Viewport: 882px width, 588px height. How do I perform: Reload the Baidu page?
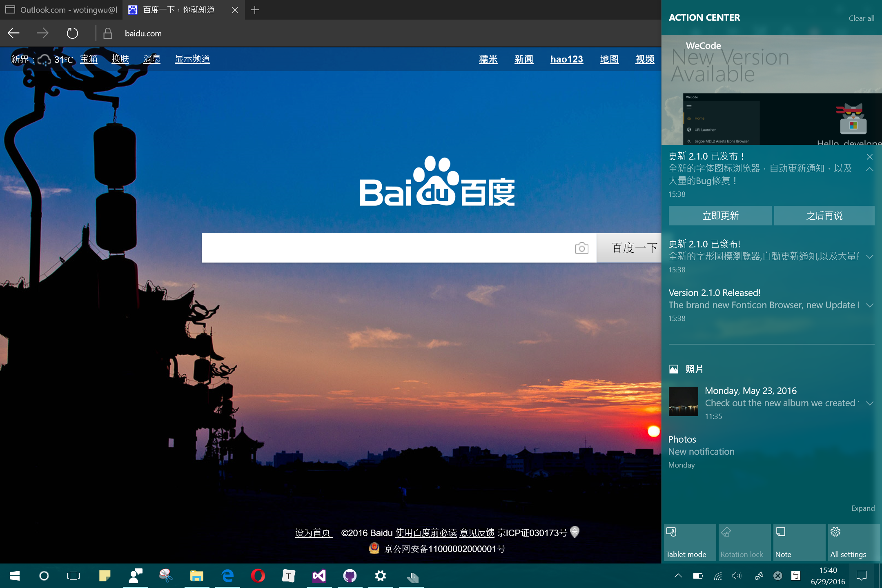72,33
